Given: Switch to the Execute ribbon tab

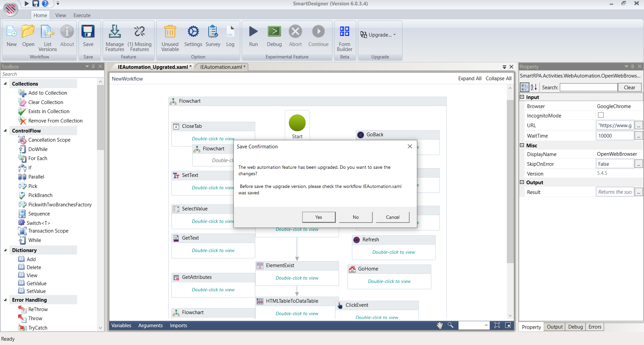Looking at the screenshot, I should [82, 15].
